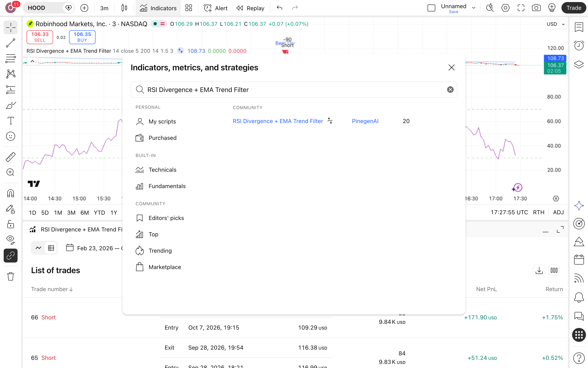Select the ruler measure tool
This screenshot has width=588, height=368.
pos(10,157)
